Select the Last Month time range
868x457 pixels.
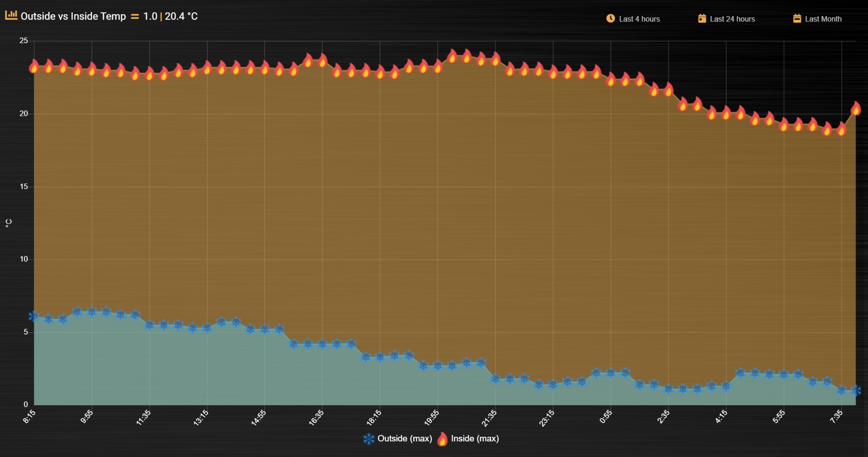click(x=818, y=19)
